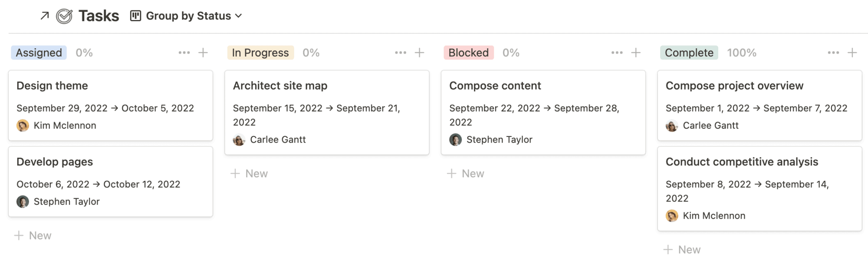Image resolution: width=868 pixels, height=266 pixels.
Task: Open the In Progress column options ellipsis
Action: tap(401, 53)
